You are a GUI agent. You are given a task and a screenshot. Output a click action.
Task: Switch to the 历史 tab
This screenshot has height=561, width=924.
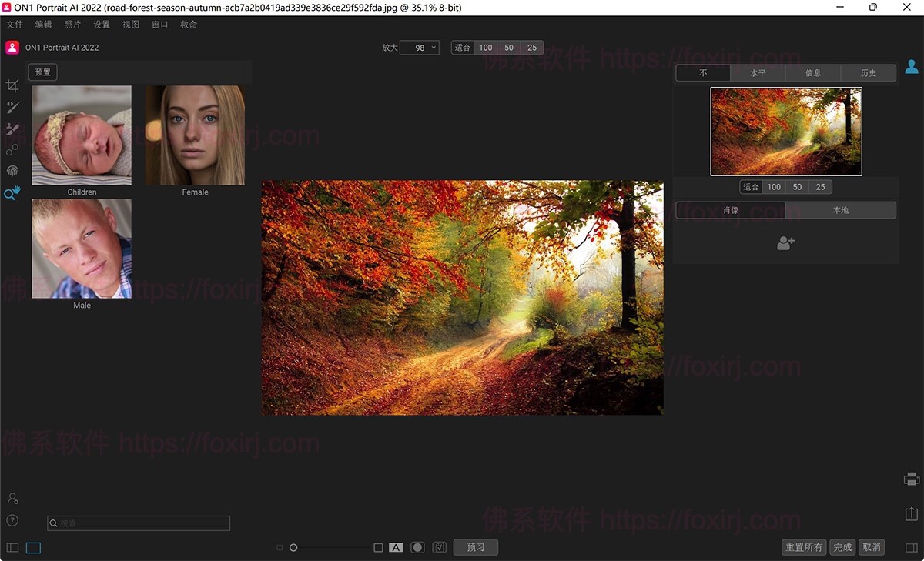tap(869, 73)
